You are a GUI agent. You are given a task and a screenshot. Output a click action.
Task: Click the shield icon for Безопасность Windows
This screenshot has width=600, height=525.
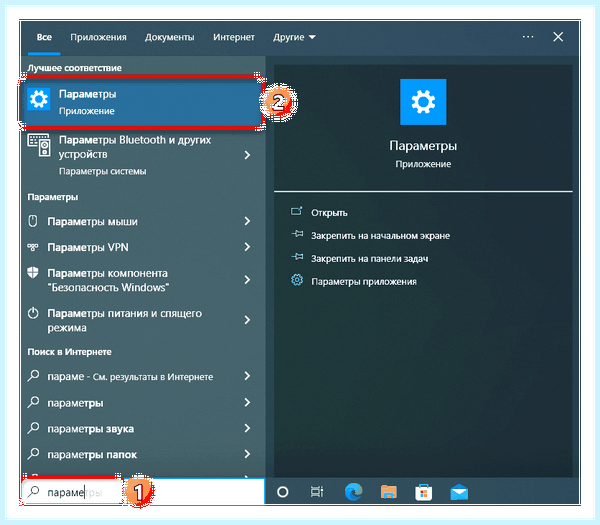(33, 272)
